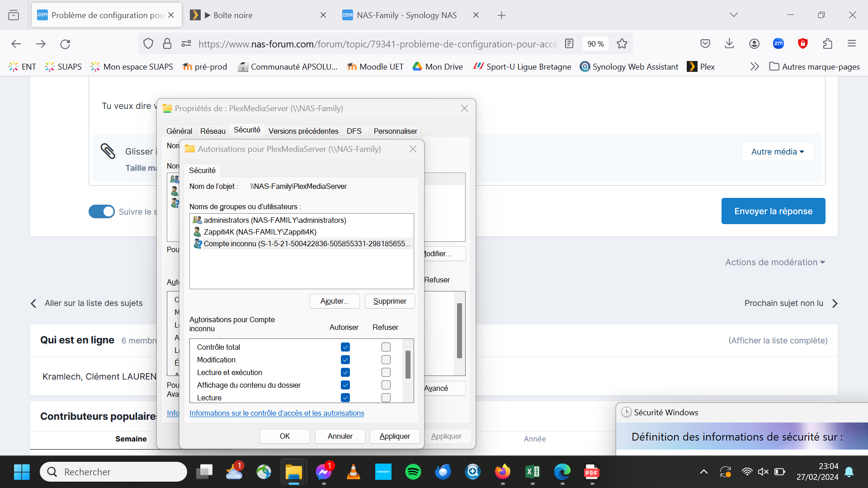Click the tracking protection shield icon
868x488 pixels.
[148, 44]
